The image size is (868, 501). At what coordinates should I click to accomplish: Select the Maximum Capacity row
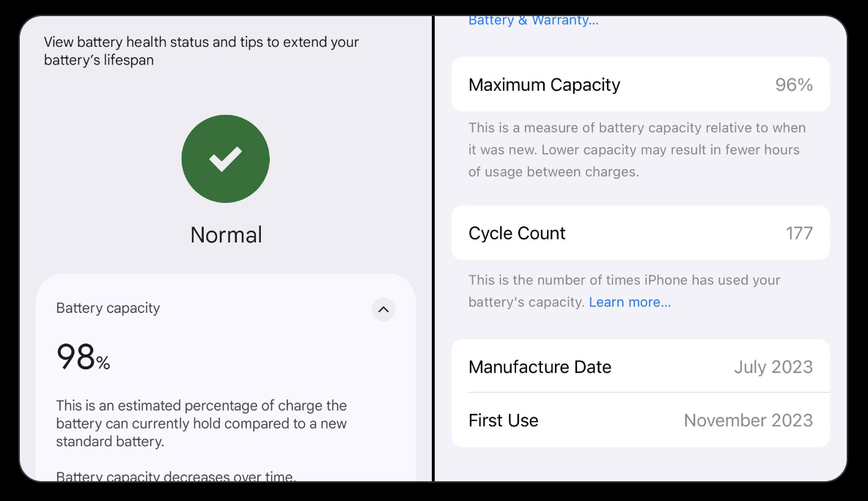(x=641, y=85)
